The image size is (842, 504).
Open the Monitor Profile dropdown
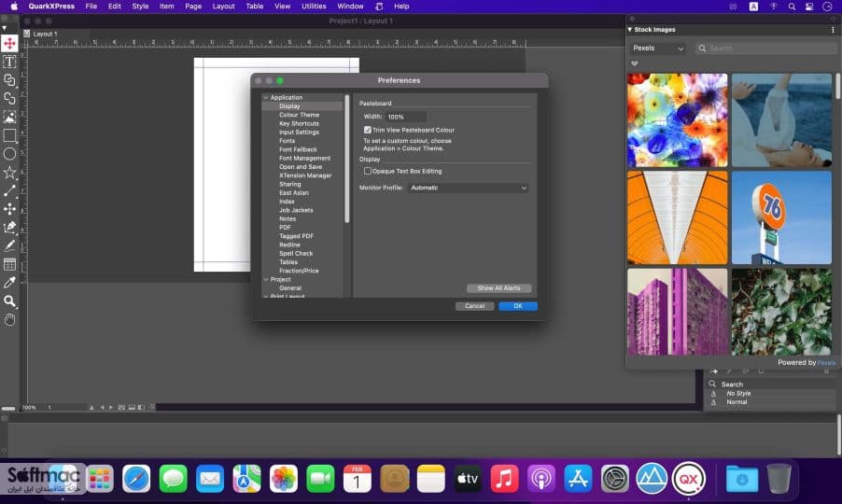(469, 188)
